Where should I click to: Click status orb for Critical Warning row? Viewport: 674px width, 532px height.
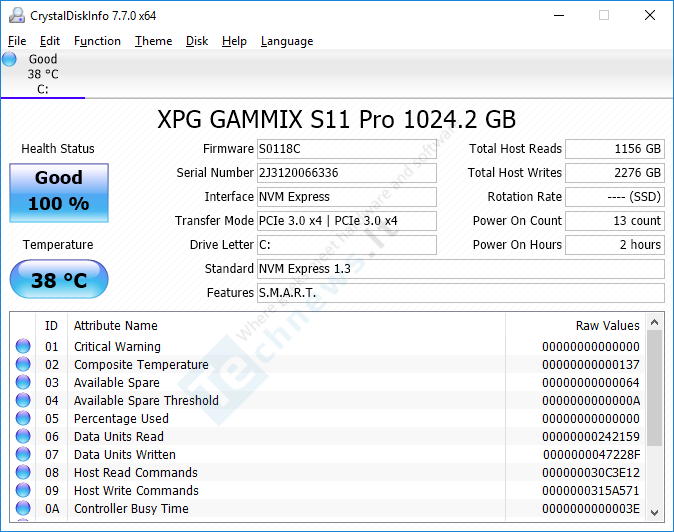[23, 346]
